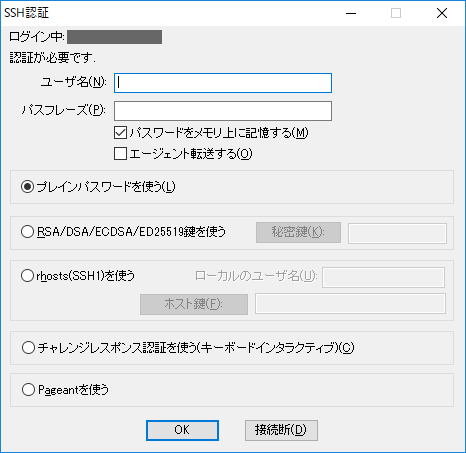Image resolution: width=466 pixels, height=453 pixels.
Task: Click the private key file path field
Action: coord(397,233)
